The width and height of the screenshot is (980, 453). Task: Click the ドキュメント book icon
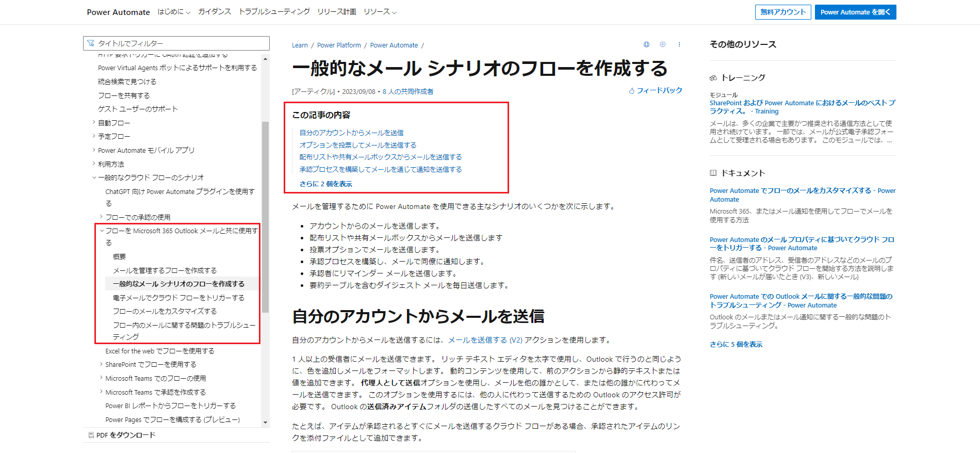click(x=713, y=173)
